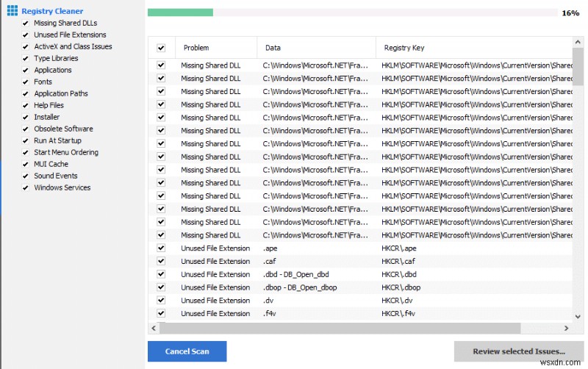Toggle Unused File Extensions checkbox
The width and height of the screenshot is (588, 369).
pyautogui.click(x=25, y=35)
